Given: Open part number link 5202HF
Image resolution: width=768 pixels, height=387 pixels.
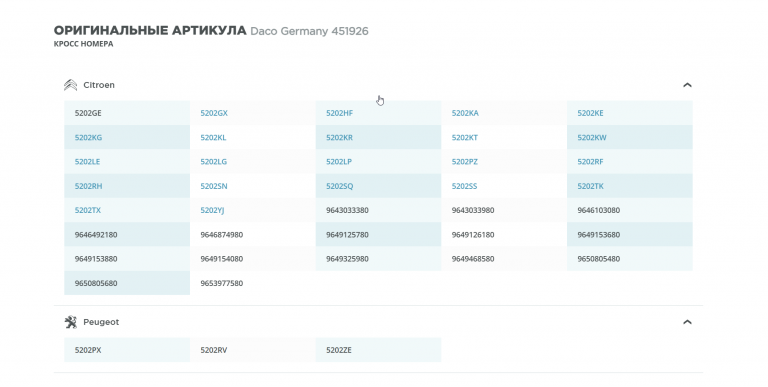Looking at the screenshot, I should click(339, 113).
